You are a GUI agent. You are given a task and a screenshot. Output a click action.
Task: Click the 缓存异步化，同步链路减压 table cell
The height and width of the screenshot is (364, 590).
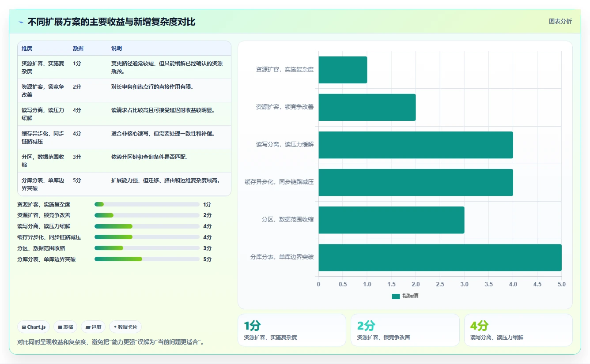pyautogui.click(x=43, y=137)
